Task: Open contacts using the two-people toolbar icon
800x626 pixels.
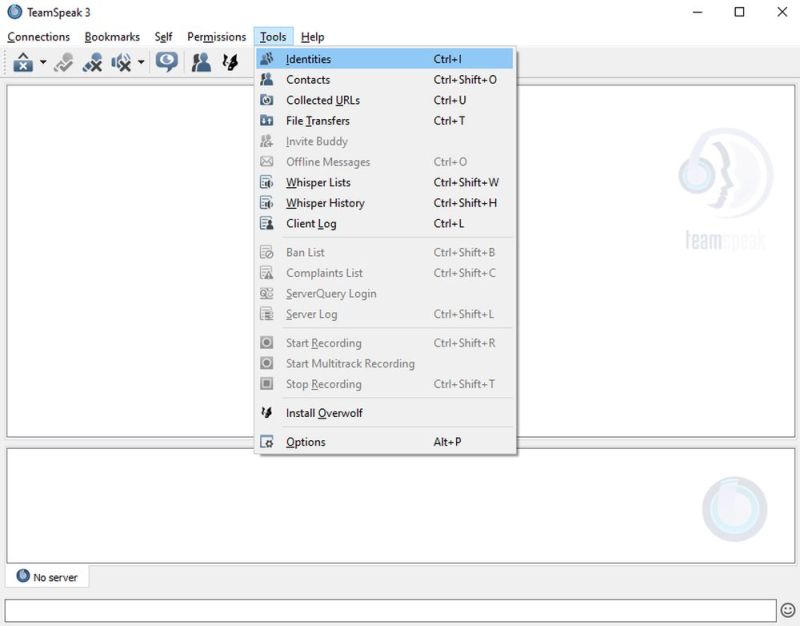Action: pyautogui.click(x=201, y=62)
